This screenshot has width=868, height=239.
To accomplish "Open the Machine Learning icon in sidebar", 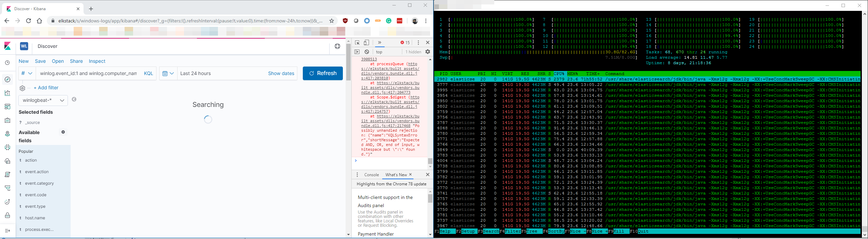I will [7, 147].
